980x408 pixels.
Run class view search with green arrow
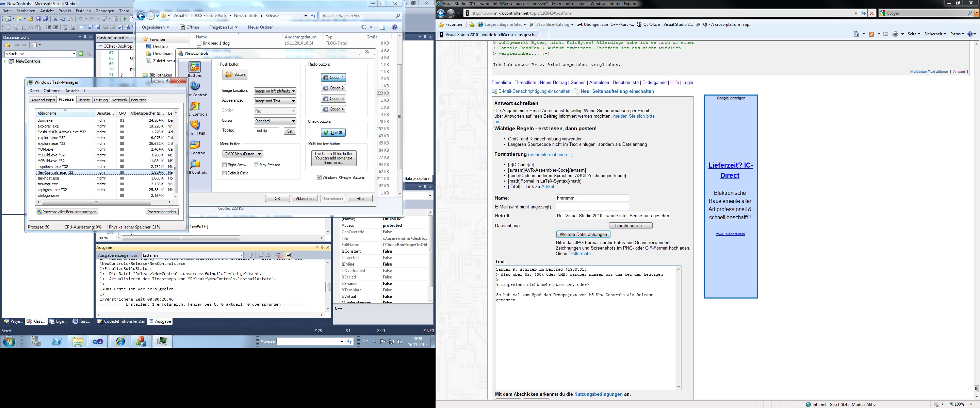(x=81, y=54)
